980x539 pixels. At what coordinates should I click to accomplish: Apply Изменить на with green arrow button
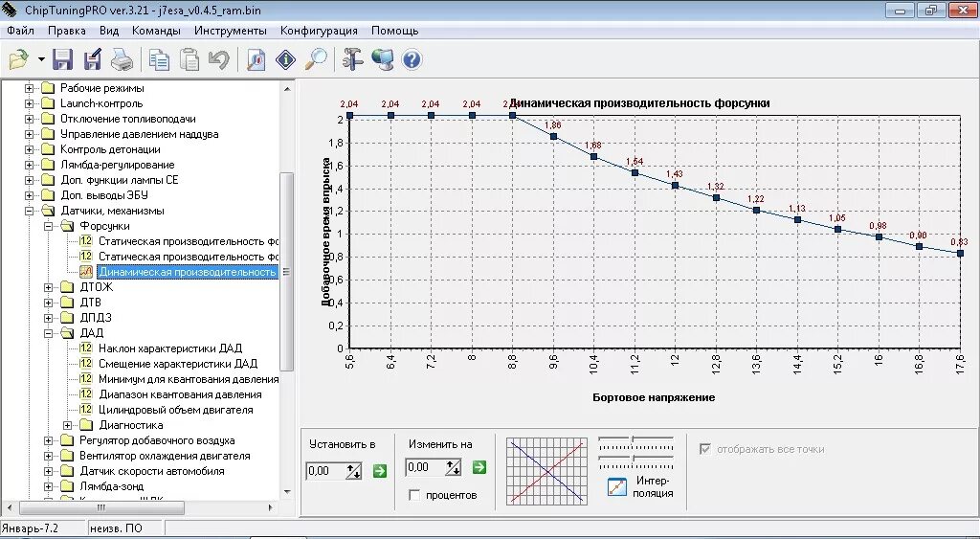[x=479, y=467]
